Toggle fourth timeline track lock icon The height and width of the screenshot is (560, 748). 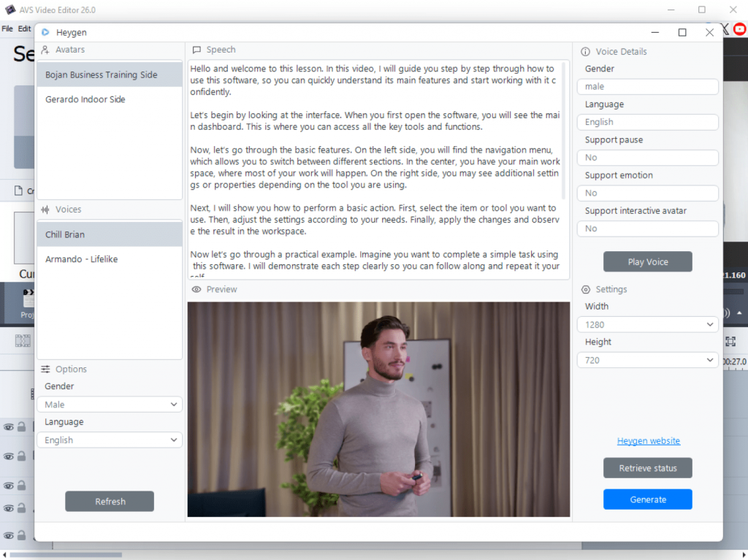pos(21,508)
